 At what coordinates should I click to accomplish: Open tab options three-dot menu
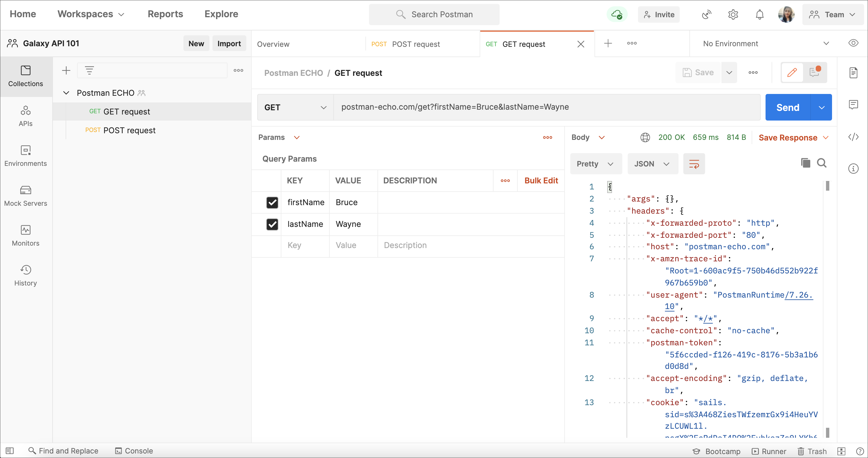coord(632,44)
